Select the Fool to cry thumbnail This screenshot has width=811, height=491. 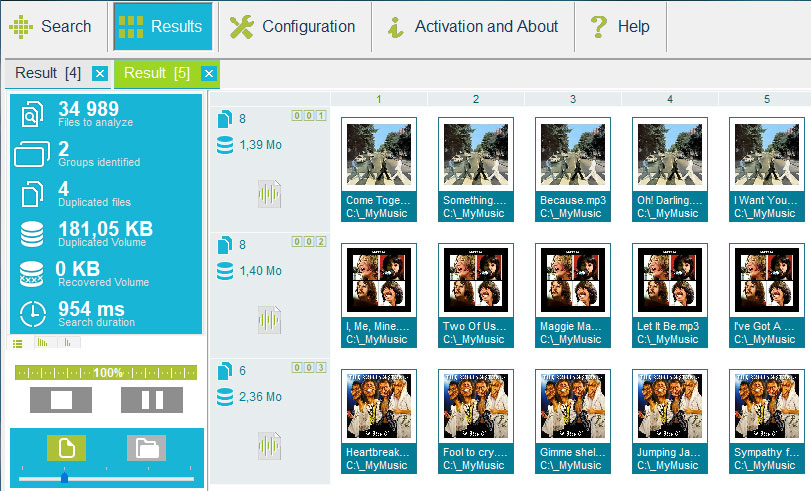tap(476, 421)
